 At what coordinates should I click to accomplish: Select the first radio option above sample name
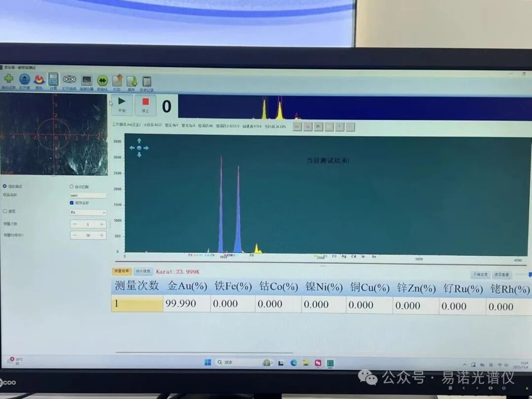coord(5,186)
